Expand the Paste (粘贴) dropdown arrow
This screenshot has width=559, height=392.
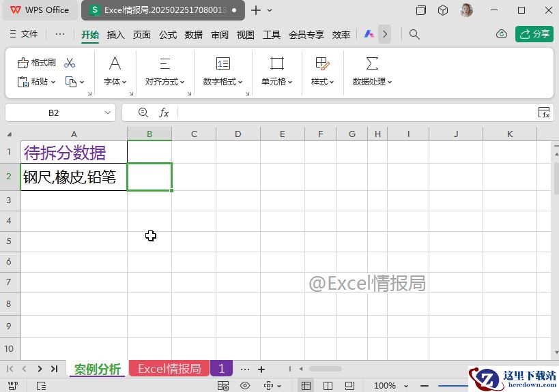[53, 82]
